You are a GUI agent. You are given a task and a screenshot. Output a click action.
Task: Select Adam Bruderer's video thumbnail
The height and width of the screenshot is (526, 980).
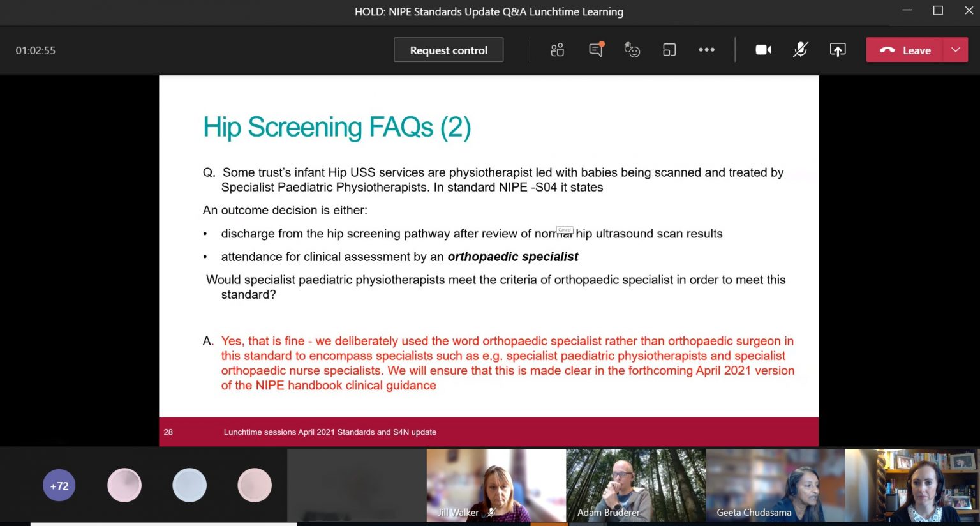point(635,485)
